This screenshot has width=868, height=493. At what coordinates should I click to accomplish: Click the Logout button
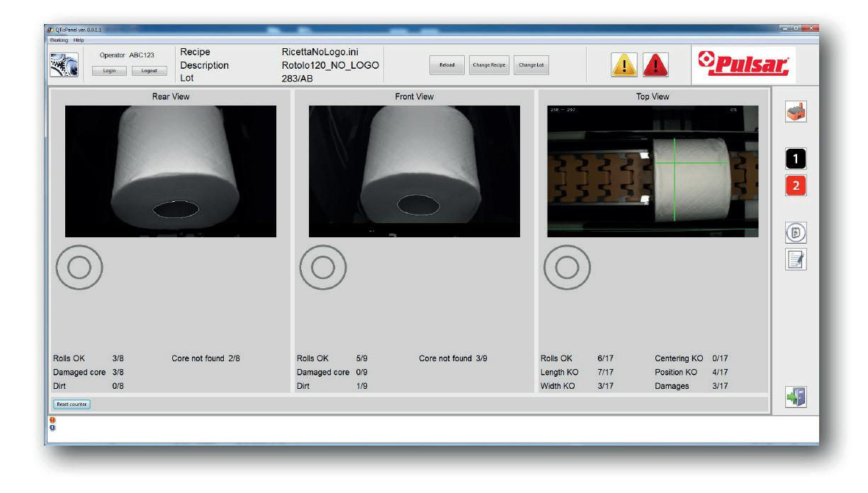pos(150,71)
